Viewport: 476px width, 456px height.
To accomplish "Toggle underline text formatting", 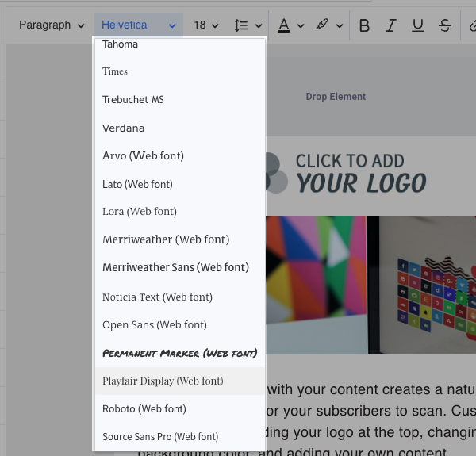I will 416,25.
